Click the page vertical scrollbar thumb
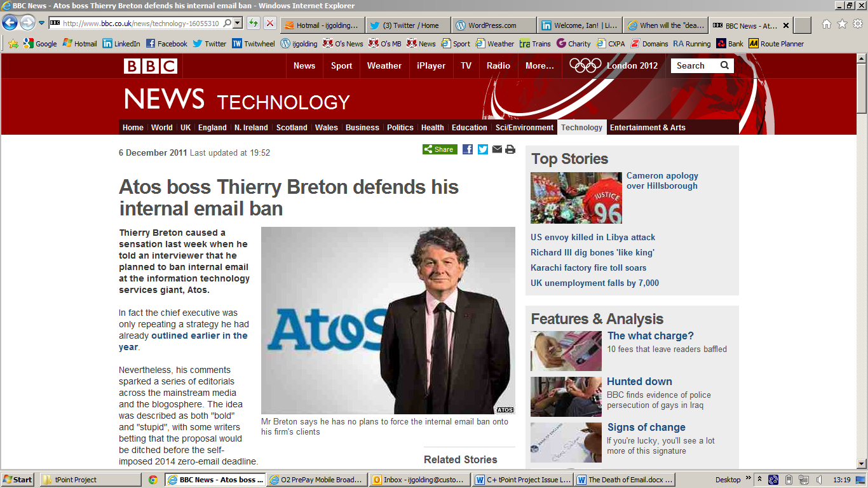The width and height of the screenshot is (868, 488). click(x=862, y=89)
